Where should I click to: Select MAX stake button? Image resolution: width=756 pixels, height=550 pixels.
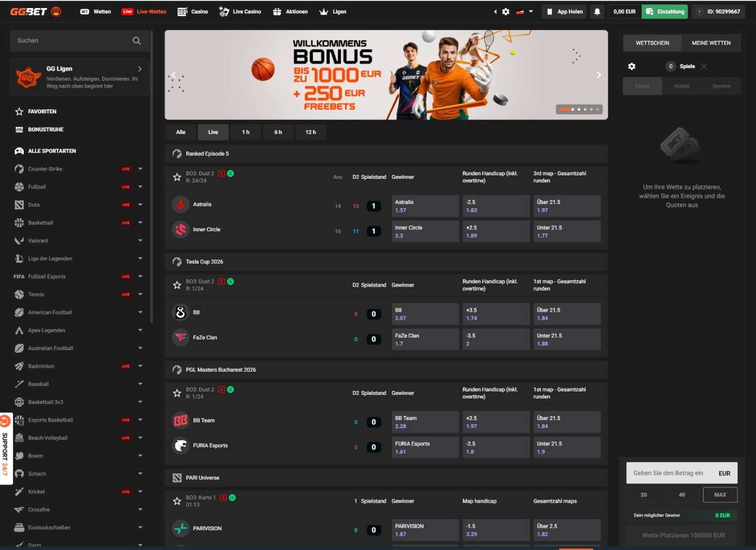coord(720,495)
